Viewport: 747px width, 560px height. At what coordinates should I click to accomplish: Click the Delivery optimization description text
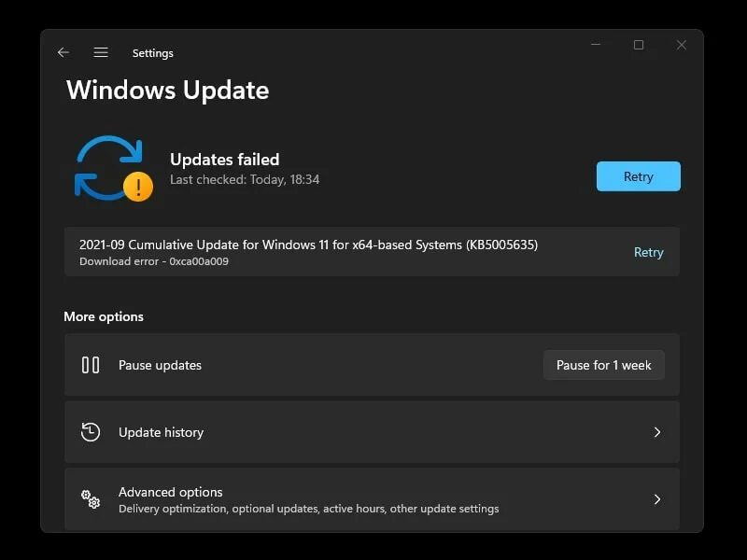[x=309, y=509]
